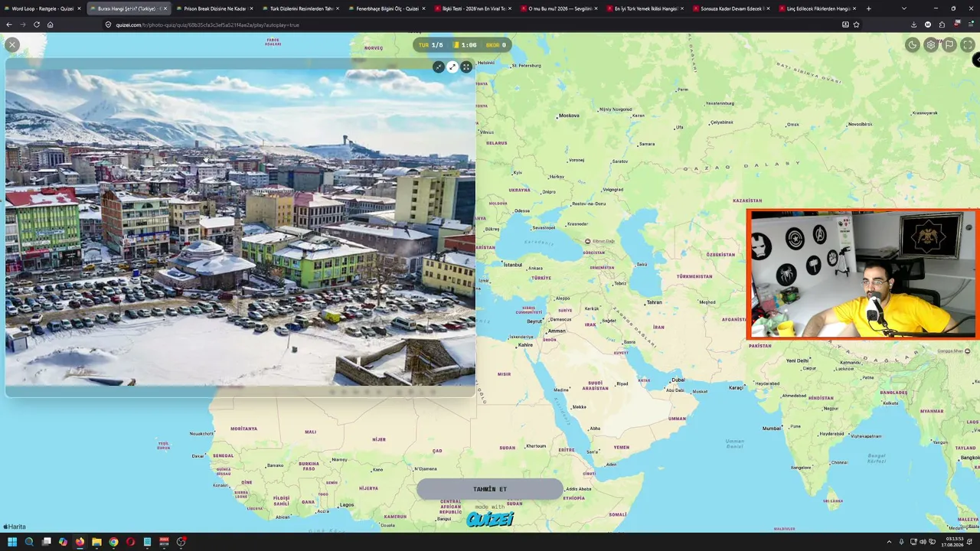Image resolution: width=980 pixels, height=551 pixels.
Task: Switch to Word Loop - Rastgele tab
Action: click(43, 8)
